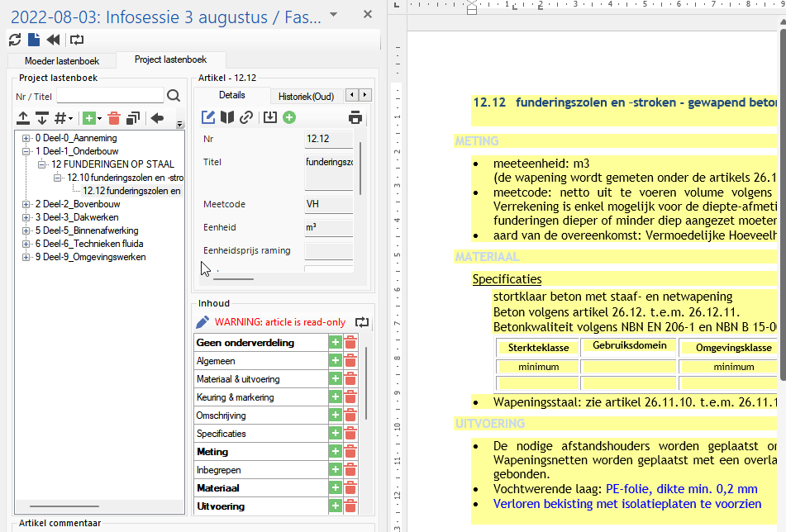The width and height of the screenshot is (786, 532).
Task: Delete Geen onderverdeling with red trash
Action: [x=350, y=343]
